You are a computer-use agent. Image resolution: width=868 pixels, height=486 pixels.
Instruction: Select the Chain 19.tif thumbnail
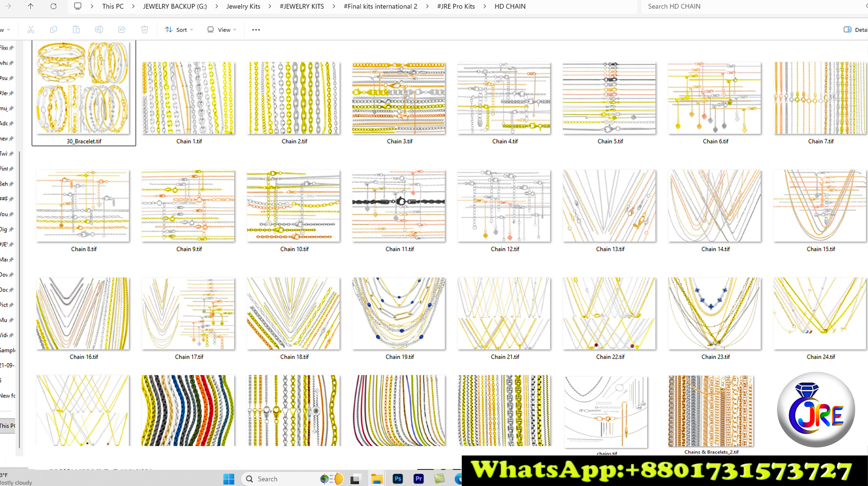pos(399,313)
